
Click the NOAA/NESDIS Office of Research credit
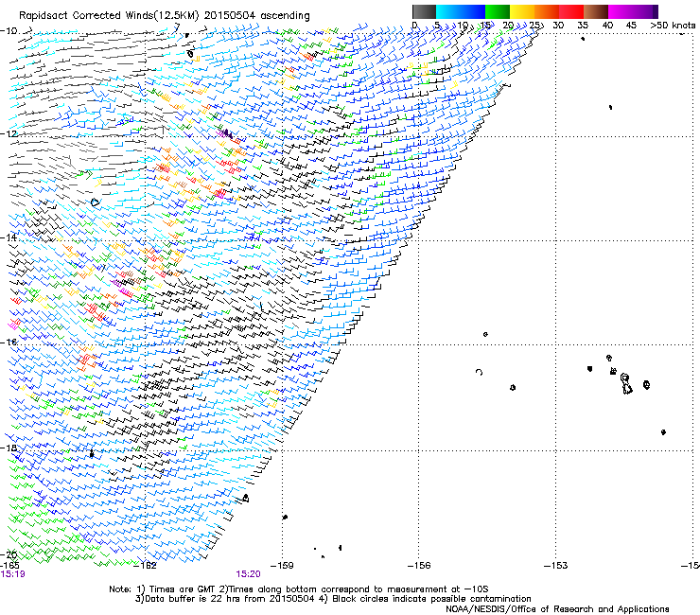click(x=557, y=609)
